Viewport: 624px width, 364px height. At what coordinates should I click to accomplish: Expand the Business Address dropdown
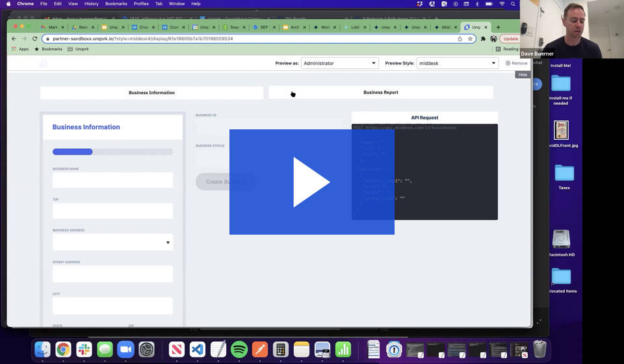pyautogui.click(x=112, y=242)
